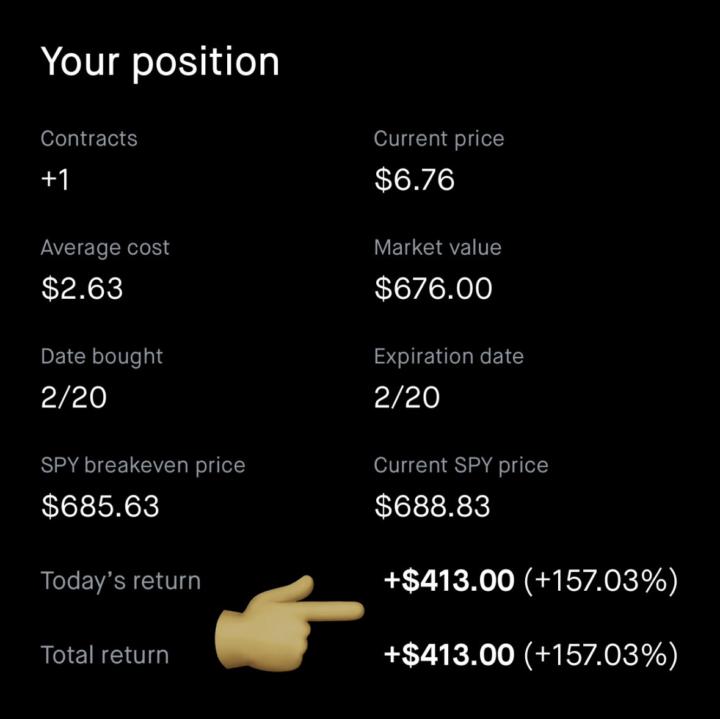Tap the Current SPY price $688.83
720x719 pixels.
tap(432, 506)
